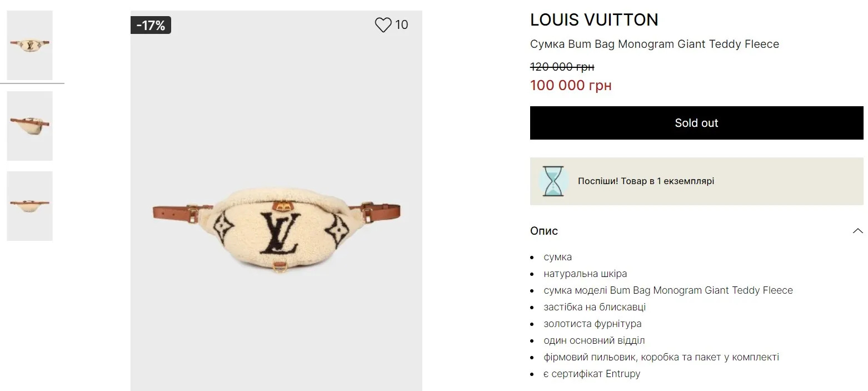Viewport: 868px width, 391px height.
Task: Select the second side-angle bag thumbnail
Action: click(30, 126)
